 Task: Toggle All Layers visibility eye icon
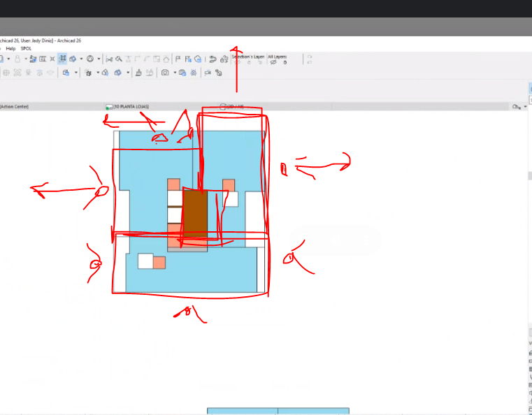(273, 62)
